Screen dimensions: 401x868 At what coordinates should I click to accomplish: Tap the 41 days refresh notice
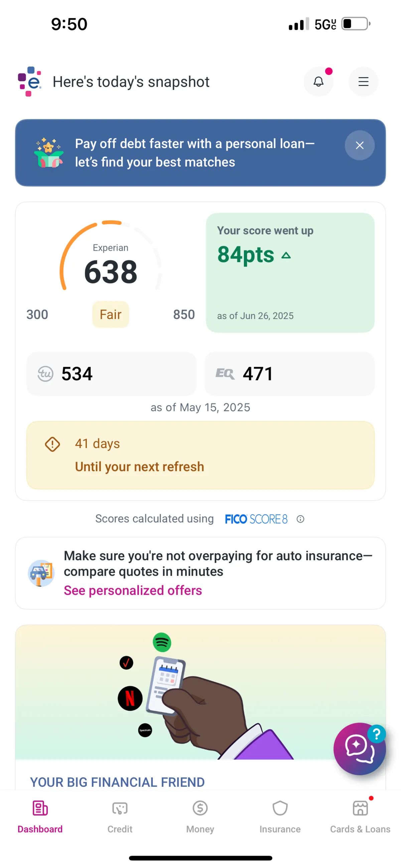pyautogui.click(x=200, y=455)
